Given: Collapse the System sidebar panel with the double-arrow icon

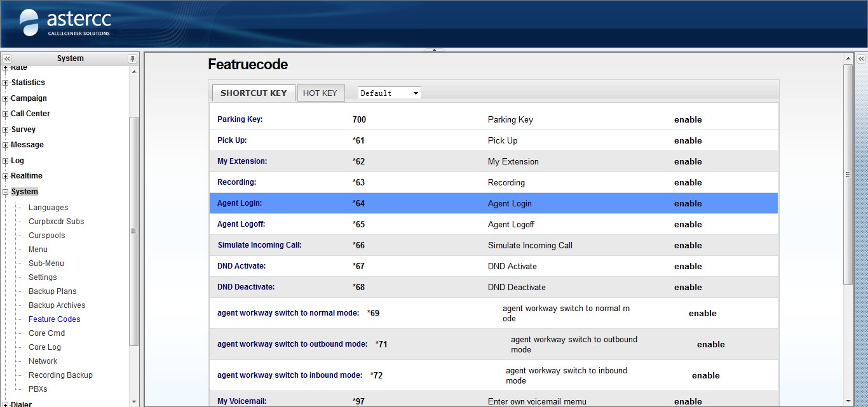Looking at the screenshot, I should pyautogui.click(x=7, y=58).
